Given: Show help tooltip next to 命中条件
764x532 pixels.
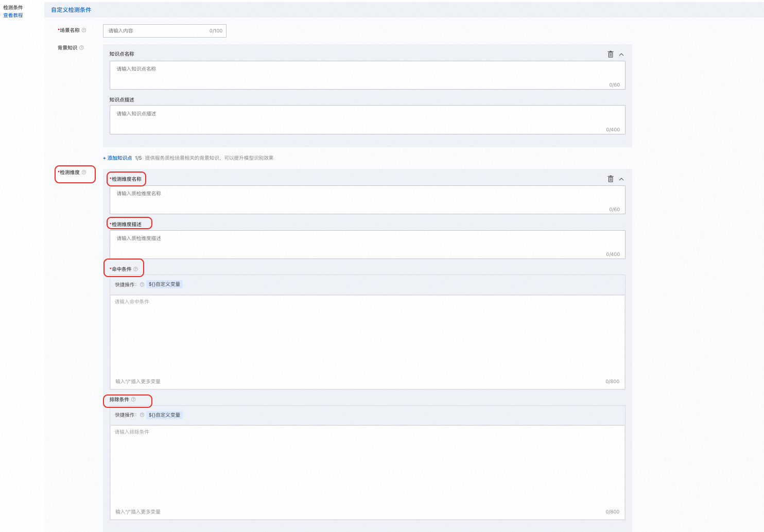Looking at the screenshot, I should pyautogui.click(x=136, y=269).
